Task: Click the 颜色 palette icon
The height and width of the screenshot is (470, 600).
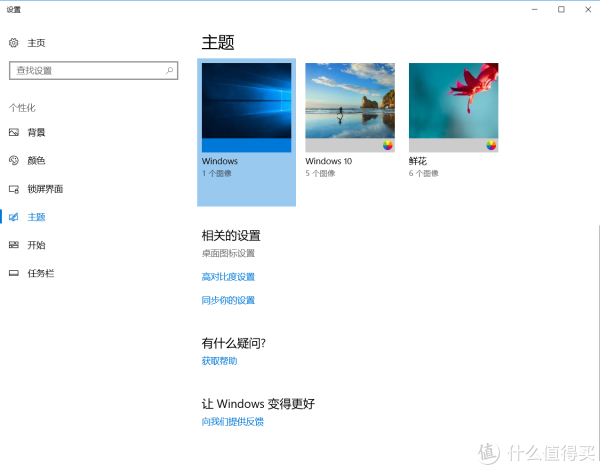Action: coord(14,160)
